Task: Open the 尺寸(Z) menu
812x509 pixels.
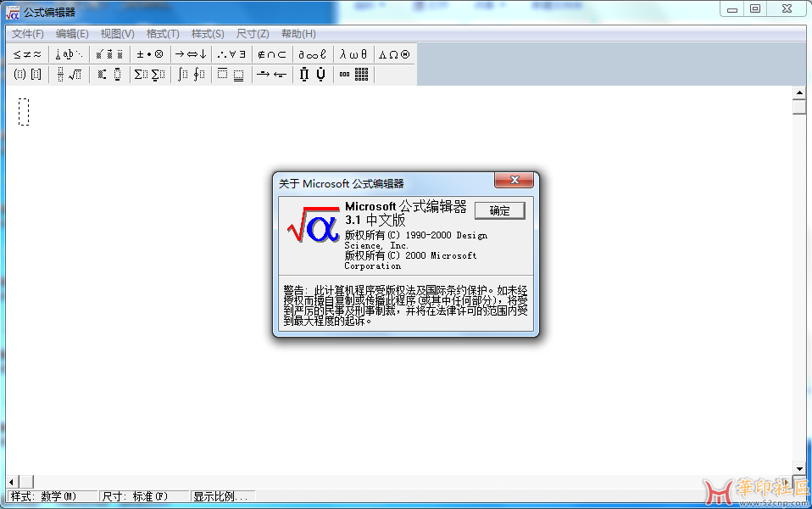Action: click(253, 34)
